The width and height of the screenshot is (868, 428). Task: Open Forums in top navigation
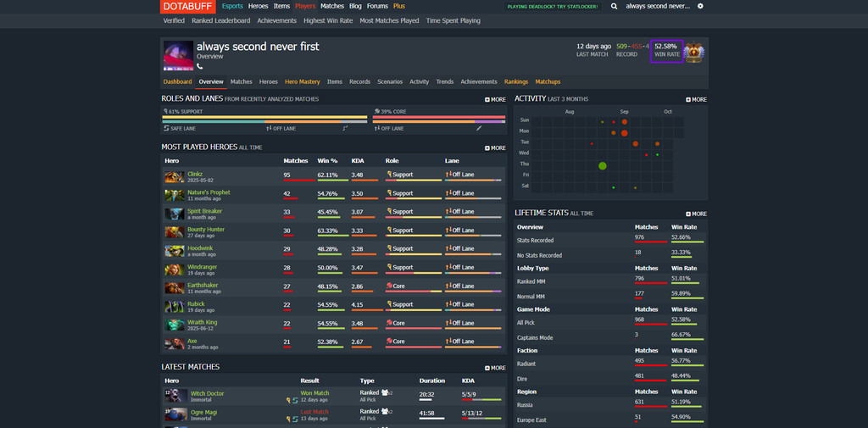point(377,6)
